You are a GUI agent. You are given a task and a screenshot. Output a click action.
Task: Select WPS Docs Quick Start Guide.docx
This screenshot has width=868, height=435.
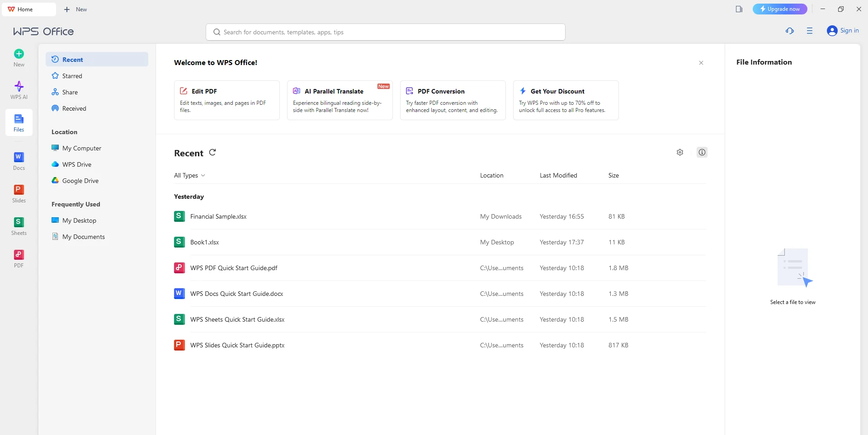pos(236,294)
